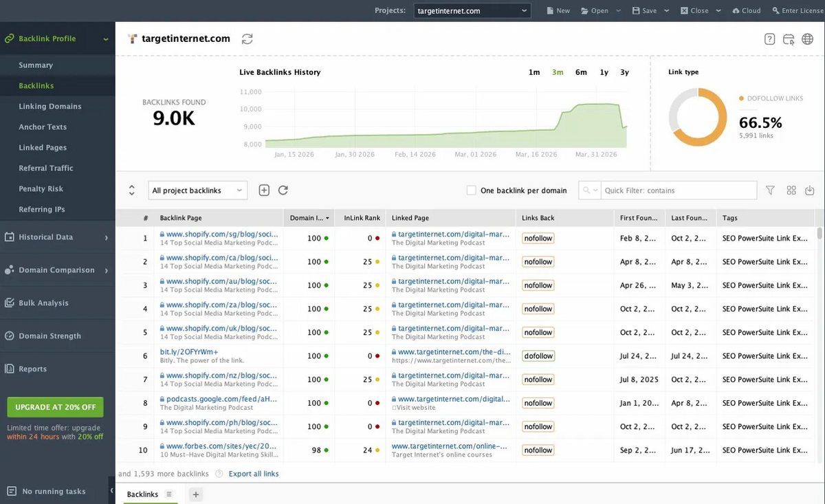Open the www.forbes.com backlink page link
This screenshot has width=825, height=504.
[x=221, y=446]
